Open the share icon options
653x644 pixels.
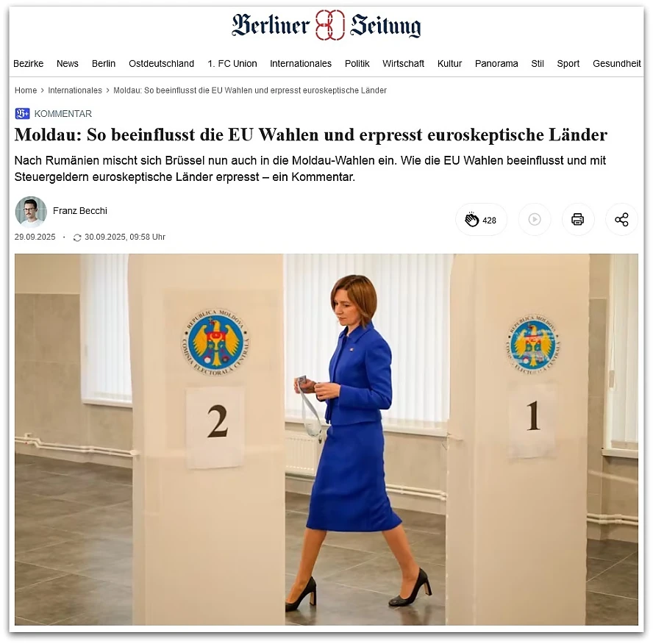point(621,219)
